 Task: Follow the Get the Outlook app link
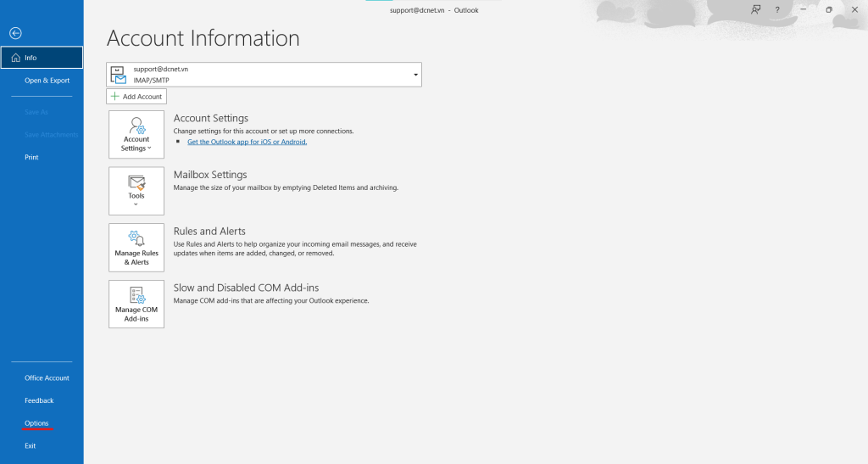(247, 142)
